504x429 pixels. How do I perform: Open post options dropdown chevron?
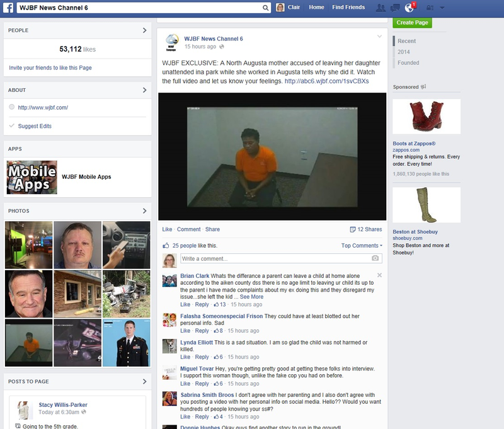pos(380,37)
